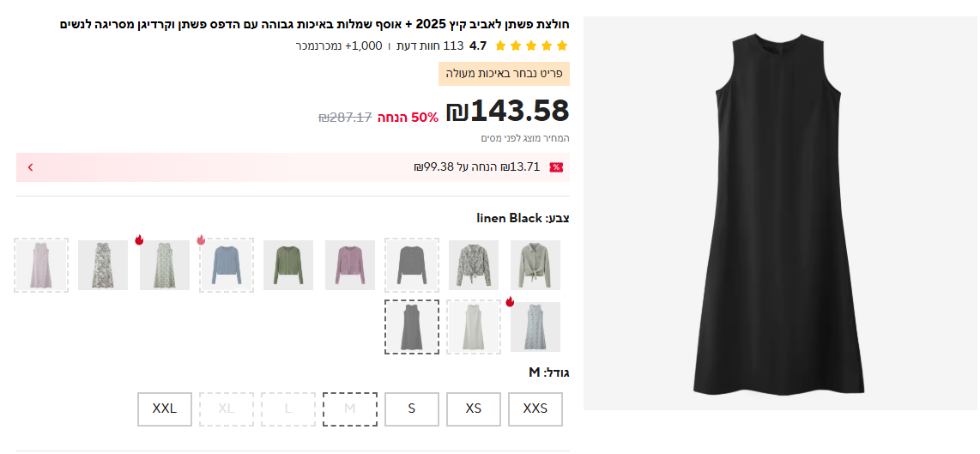Select the XS size option
Image resolution: width=980 pixels, height=454 pixels.
tap(474, 409)
